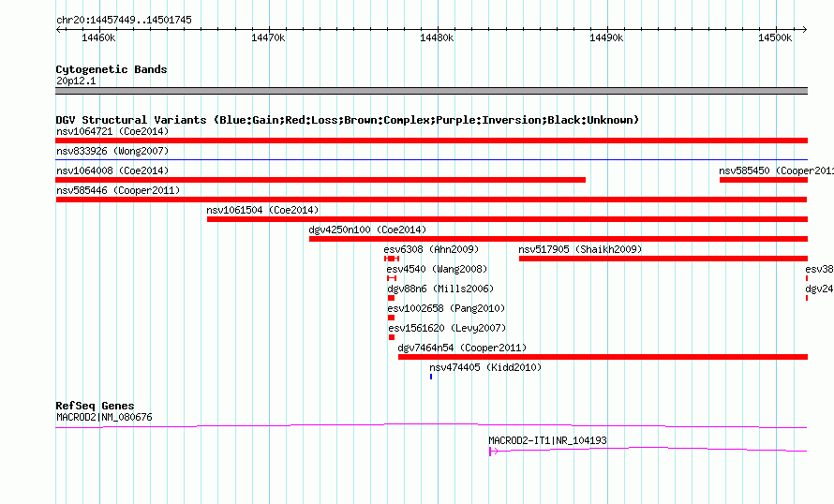Screen dimensions: 834x504
Task: Click the MACROD2-IT1 transcript start arrow
Action: click(493, 452)
